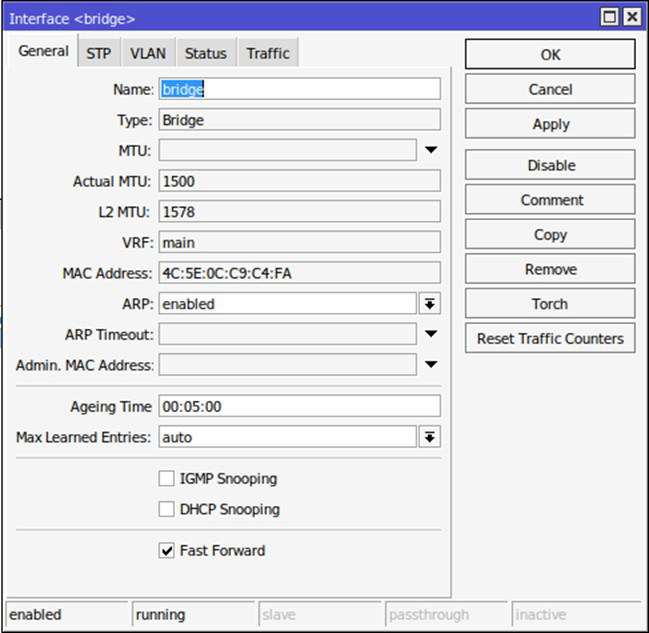Expand the MTU field arrow

pyautogui.click(x=431, y=150)
